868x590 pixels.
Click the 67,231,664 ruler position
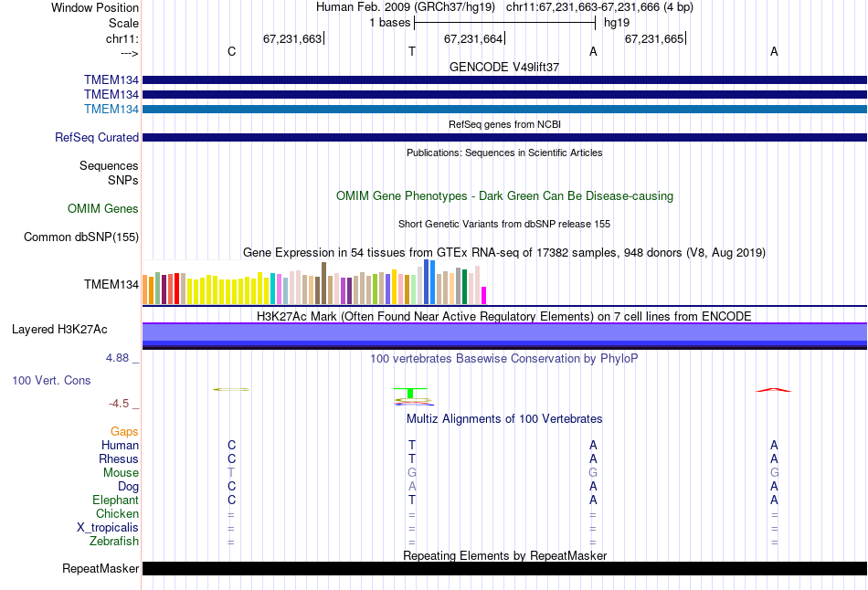473,38
